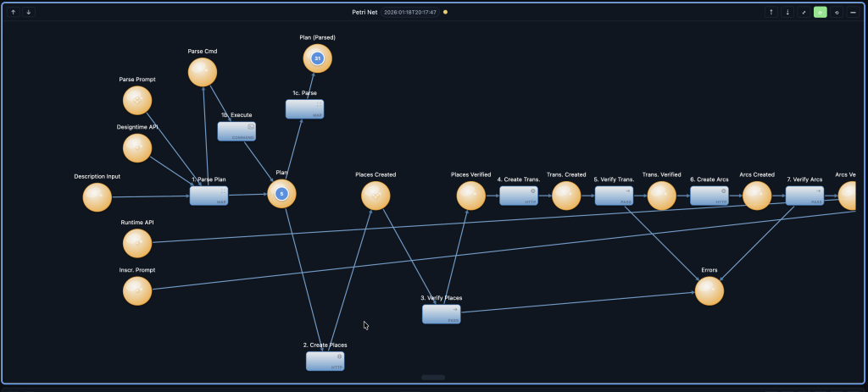Select the 1. Parse Plan map transition

pyautogui.click(x=209, y=196)
